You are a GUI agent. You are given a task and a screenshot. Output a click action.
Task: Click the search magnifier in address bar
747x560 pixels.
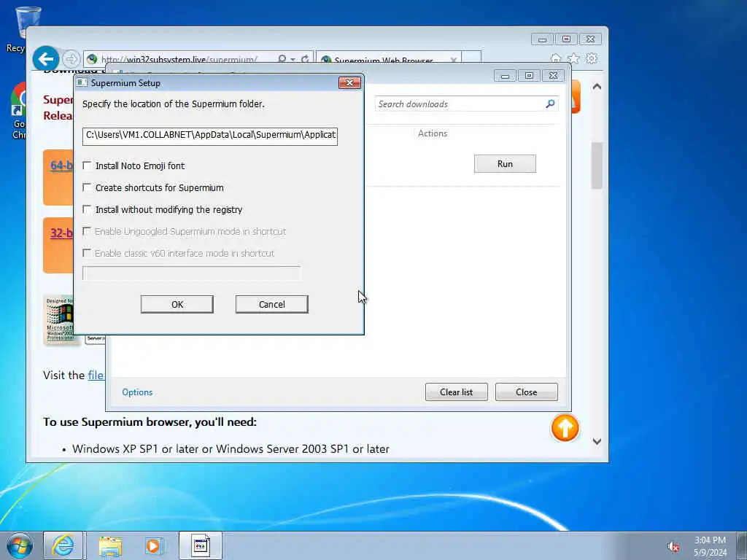coord(282,59)
